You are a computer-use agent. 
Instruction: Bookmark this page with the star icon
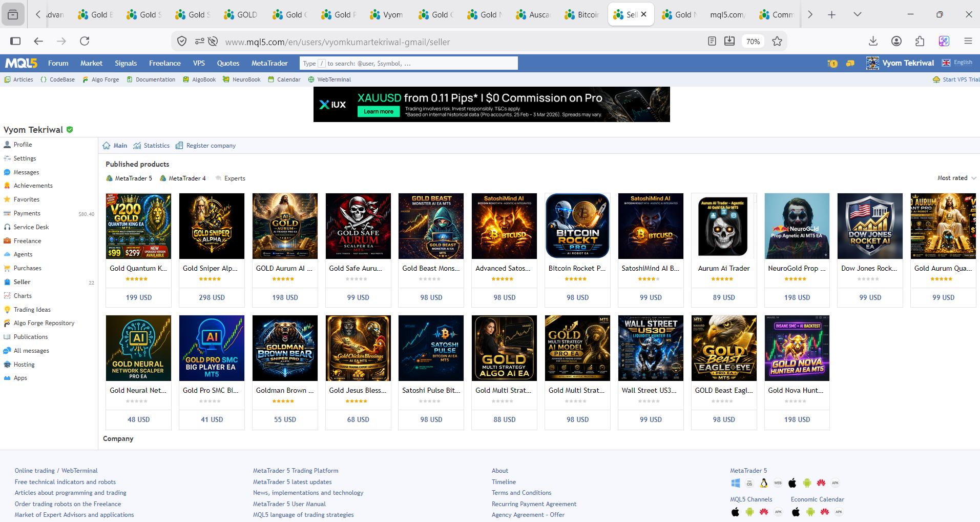[x=777, y=41]
